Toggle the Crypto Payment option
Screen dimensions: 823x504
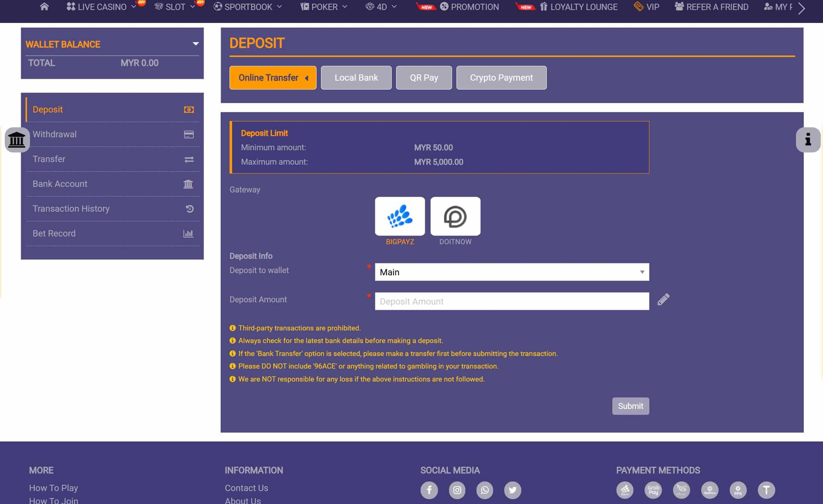point(501,78)
